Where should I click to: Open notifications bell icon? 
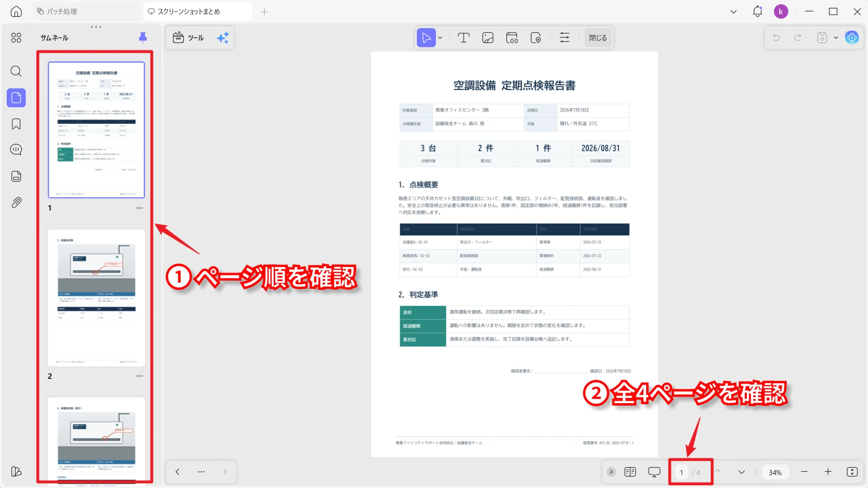pyautogui.click(x=757, y=11)
